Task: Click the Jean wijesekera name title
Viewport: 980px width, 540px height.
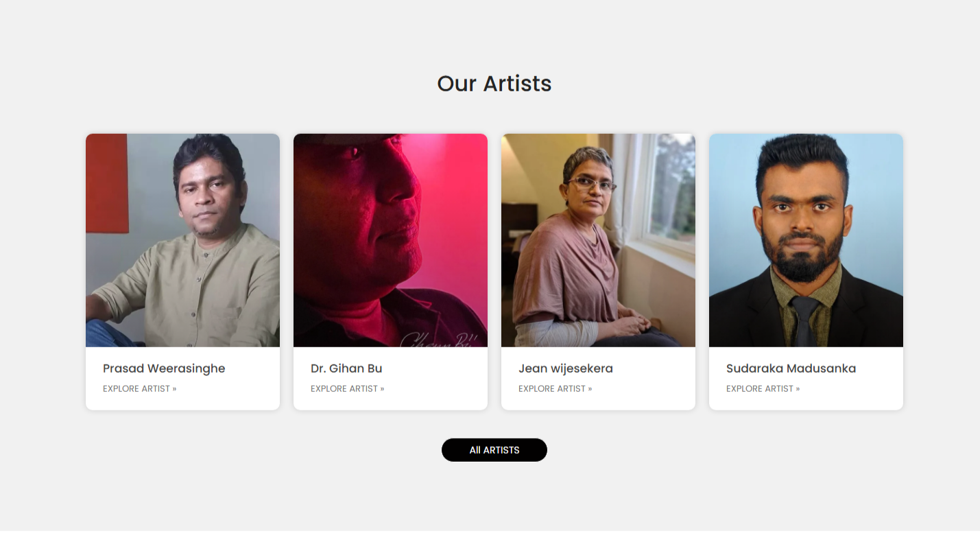Action: (x=566, y=368)
